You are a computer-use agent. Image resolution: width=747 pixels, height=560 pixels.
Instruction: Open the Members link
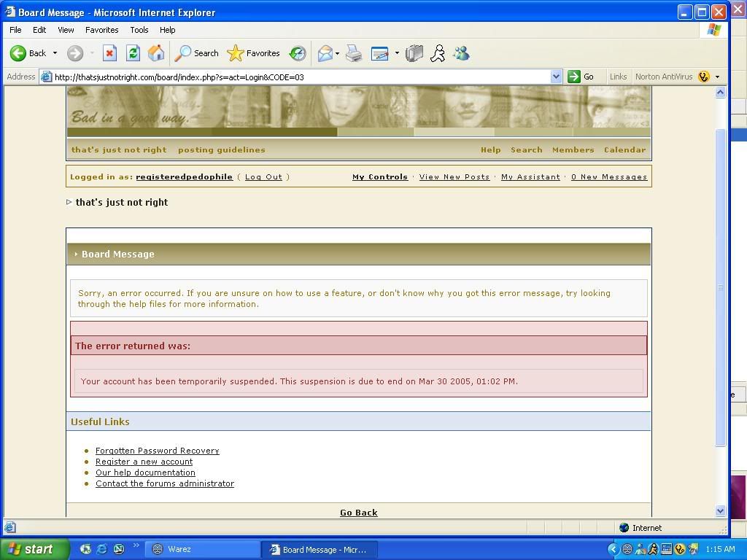click(x=573, y=149)
